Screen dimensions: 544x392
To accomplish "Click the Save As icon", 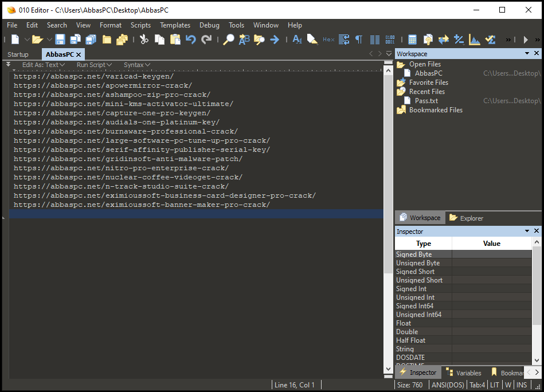I will click(x=75, y=40).
